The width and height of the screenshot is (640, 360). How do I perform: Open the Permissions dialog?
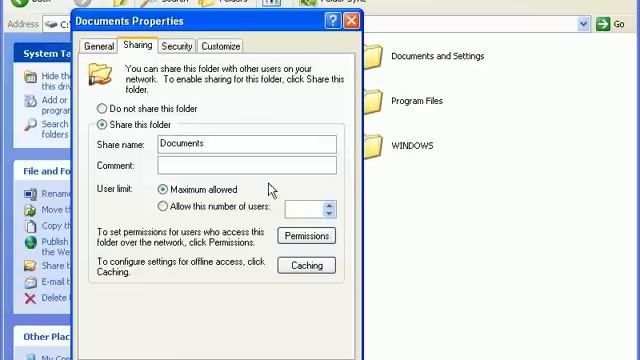coord(307,236)
